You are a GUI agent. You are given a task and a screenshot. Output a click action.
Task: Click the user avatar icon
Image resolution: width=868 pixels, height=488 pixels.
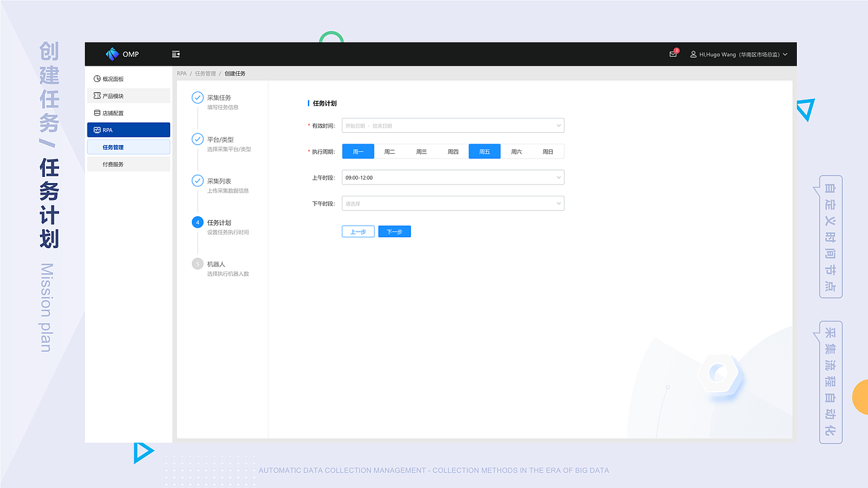[x=694, y=54]
